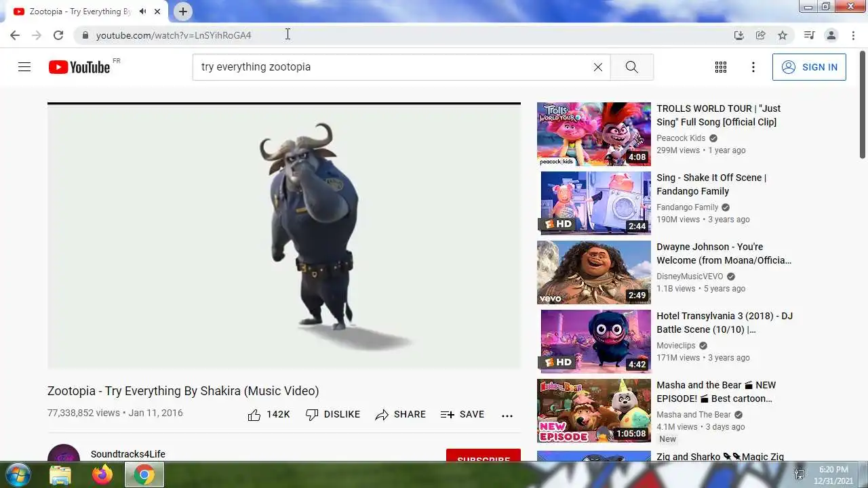Open Firefox from the taskbar
The width and height of the screenshot is (868, 488).
point(102,475)
